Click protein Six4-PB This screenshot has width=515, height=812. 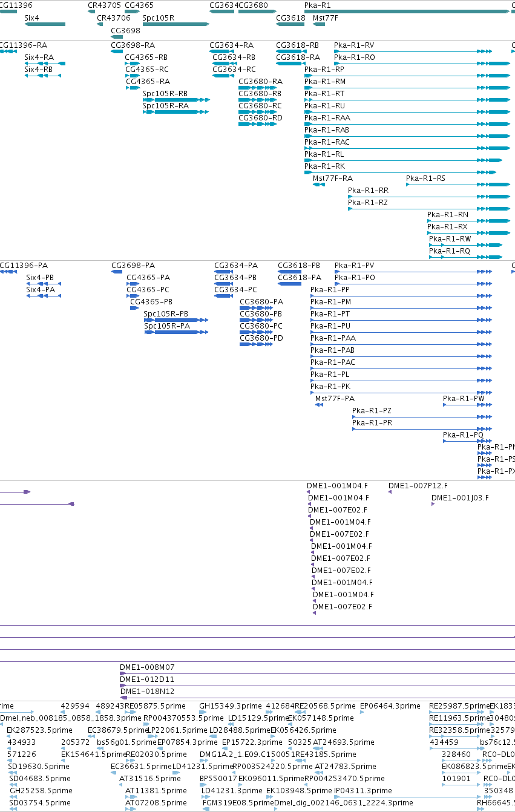[40, 278]
